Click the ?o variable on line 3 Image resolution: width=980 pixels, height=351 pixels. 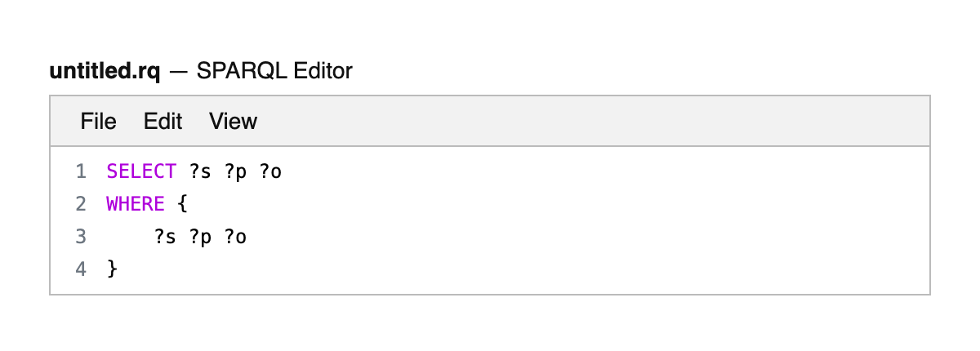point(235,237)
